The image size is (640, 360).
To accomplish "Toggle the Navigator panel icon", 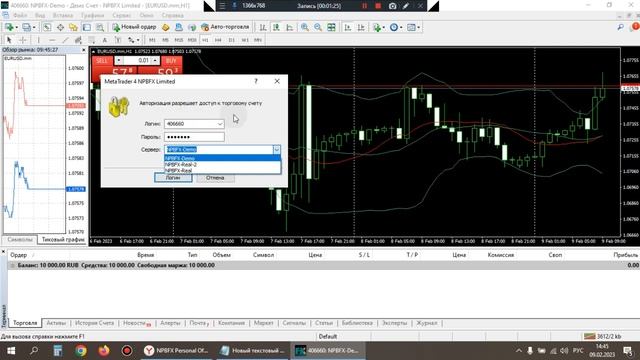I will [73, 27].
